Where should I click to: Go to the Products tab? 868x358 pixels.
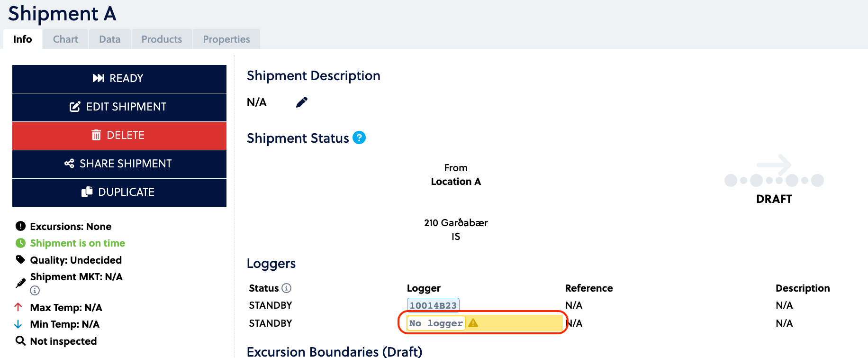click(x=162, y=39)
